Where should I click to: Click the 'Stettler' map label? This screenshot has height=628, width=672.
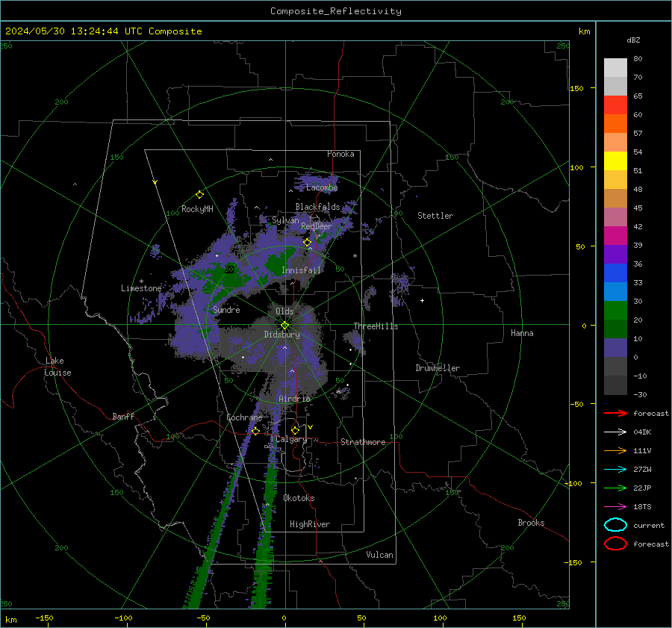click(435, 216)
